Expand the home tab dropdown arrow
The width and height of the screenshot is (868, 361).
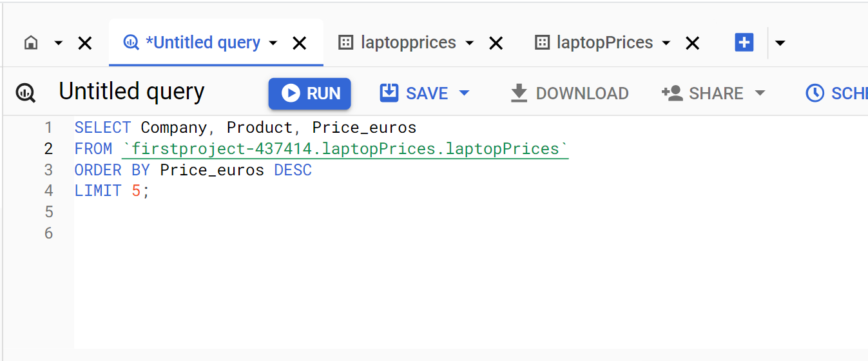tap(59, 43)
